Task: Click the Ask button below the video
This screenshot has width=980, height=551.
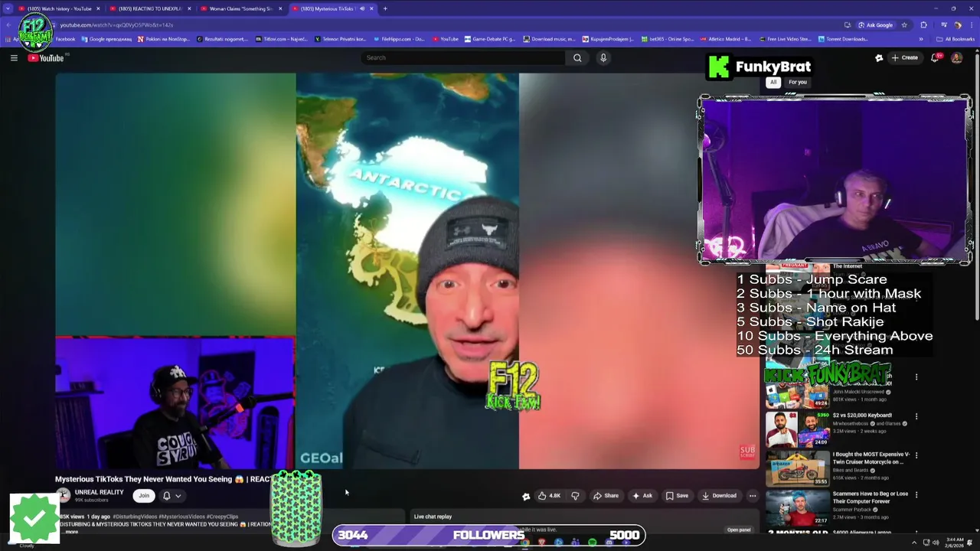Action: pos(642,495)
